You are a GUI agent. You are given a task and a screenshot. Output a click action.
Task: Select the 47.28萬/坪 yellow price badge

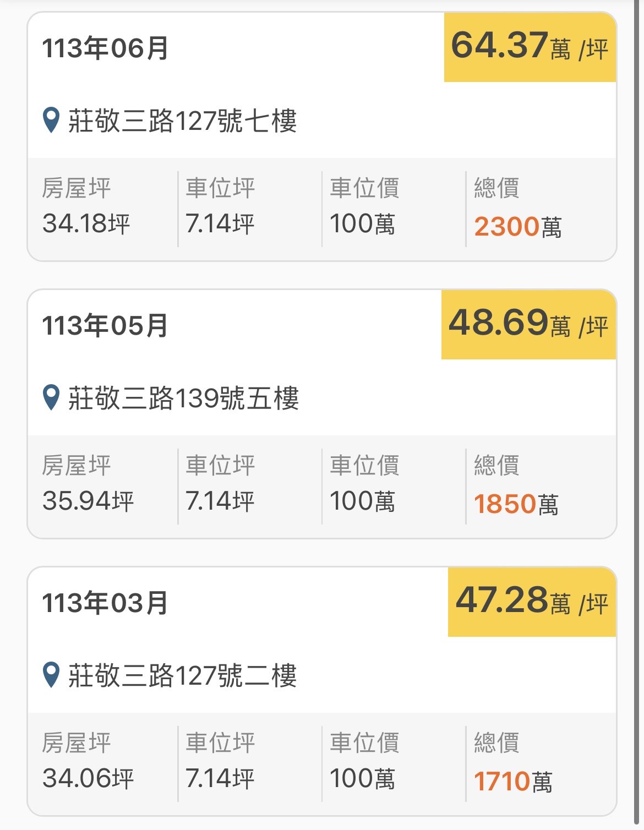coord(532,602)
